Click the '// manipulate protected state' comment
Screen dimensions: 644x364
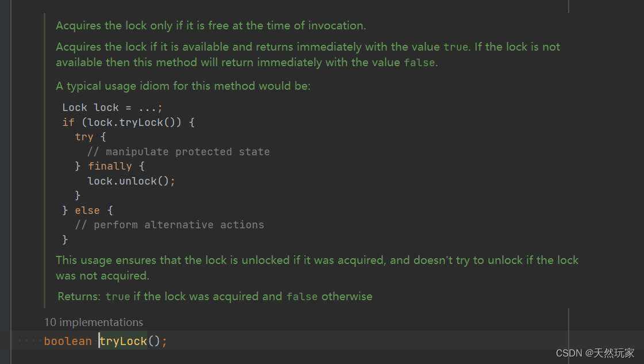[178, 152]
